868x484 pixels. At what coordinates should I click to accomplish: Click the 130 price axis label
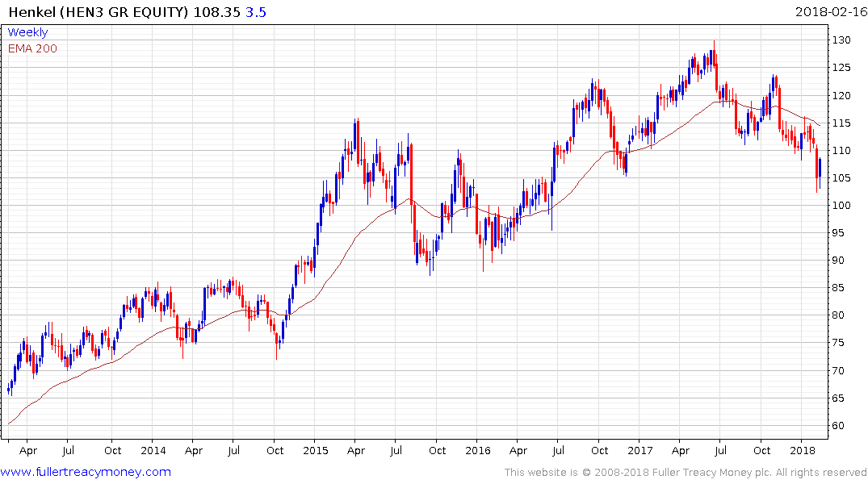coord(841,40)
